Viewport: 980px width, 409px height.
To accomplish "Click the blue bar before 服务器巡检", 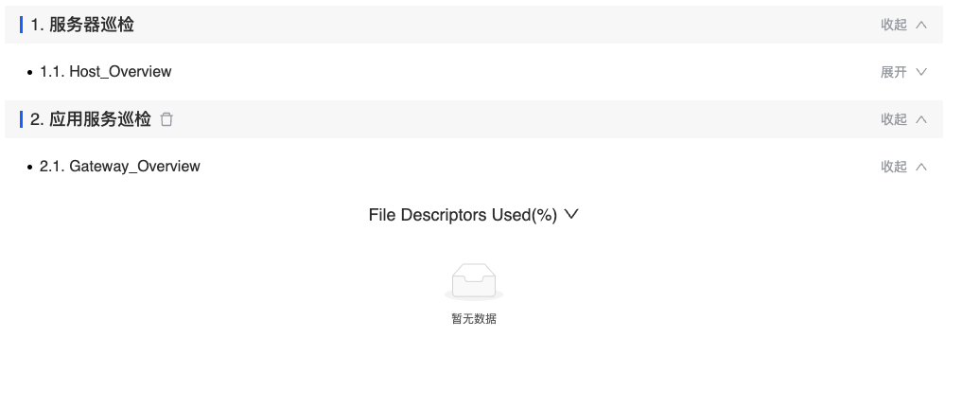I will coord(21,25).
